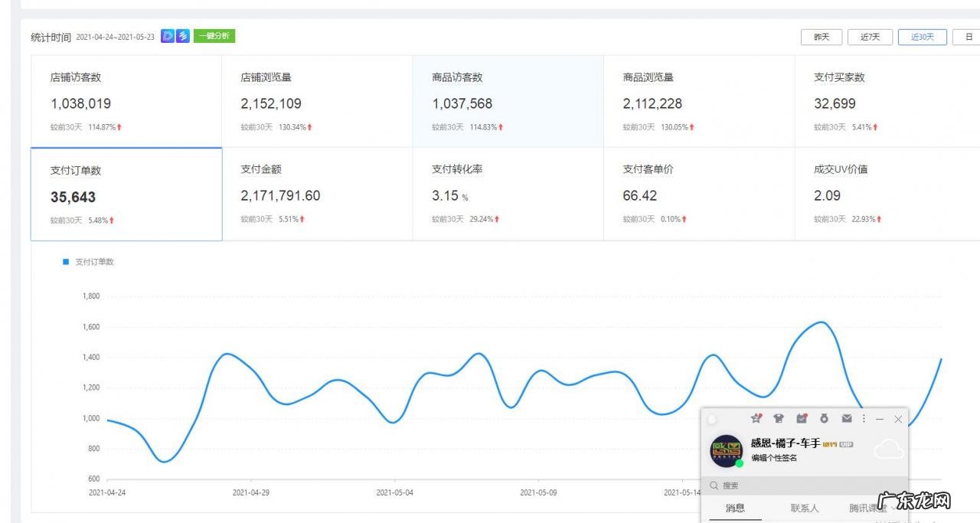Select the 近7天 time range button
980x523 pixels.
870,37
